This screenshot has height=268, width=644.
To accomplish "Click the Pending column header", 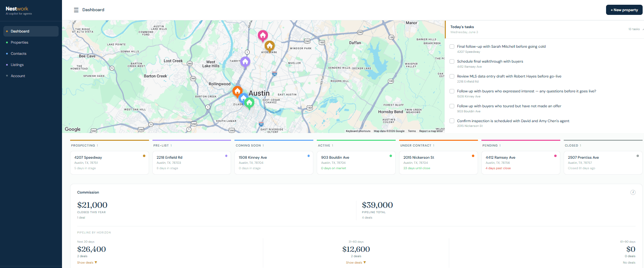I will 492,146.
